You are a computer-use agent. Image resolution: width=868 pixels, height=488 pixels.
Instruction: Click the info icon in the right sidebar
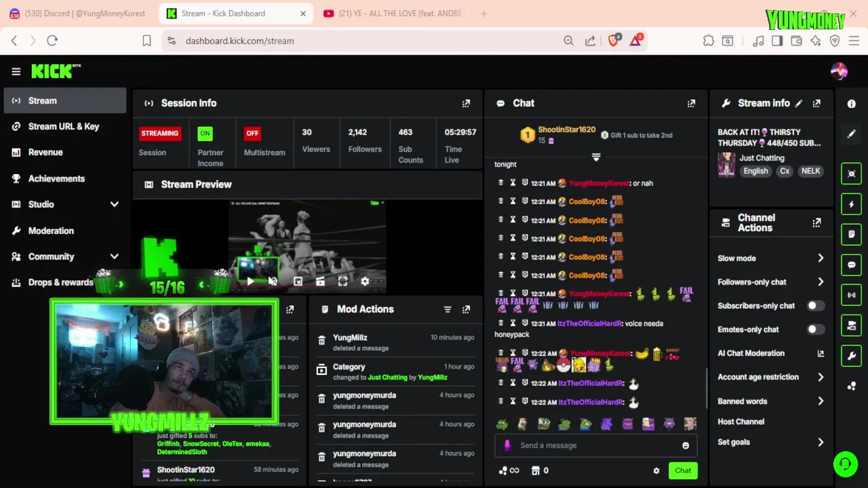852,104
